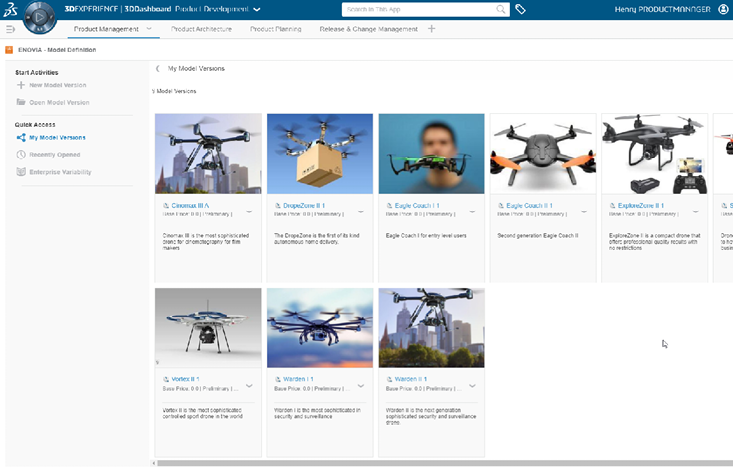Click the 3DS logo icon
The image size is (733, 473).
tap(10, 9)
